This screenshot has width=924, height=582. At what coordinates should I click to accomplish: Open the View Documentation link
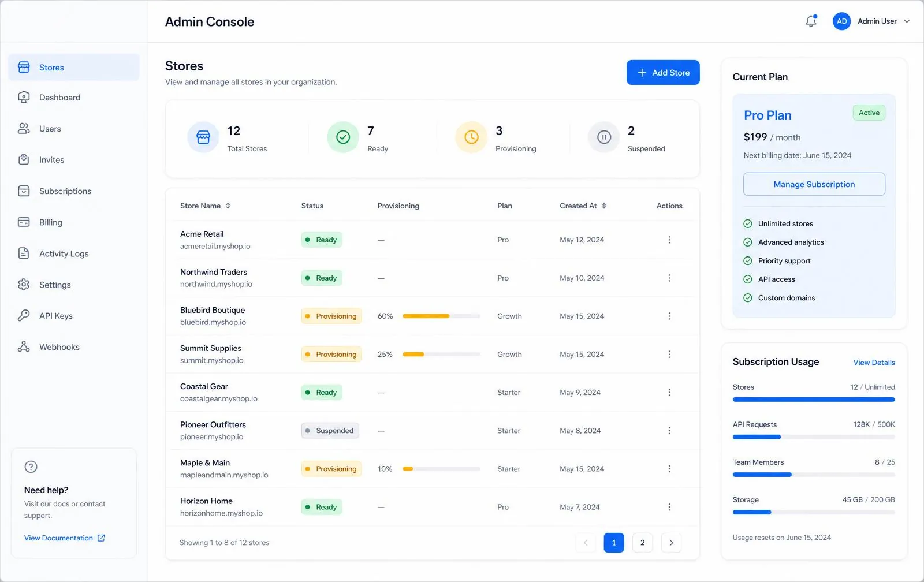click(x=58, y=538)
